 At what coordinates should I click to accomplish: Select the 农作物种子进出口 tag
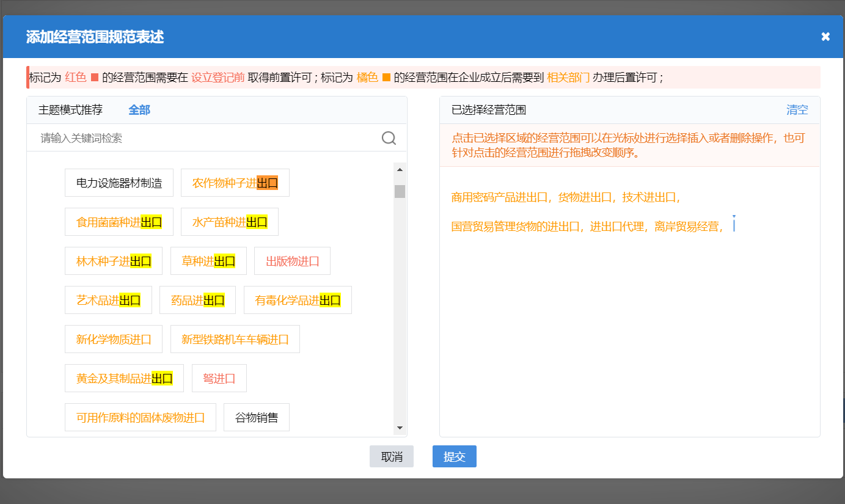coord(235,182)
